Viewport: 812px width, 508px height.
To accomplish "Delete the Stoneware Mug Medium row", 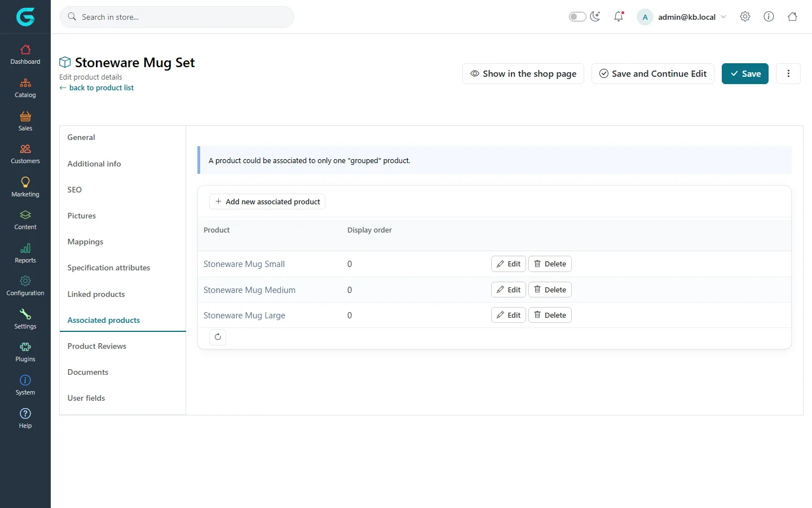I will (550, 290).
